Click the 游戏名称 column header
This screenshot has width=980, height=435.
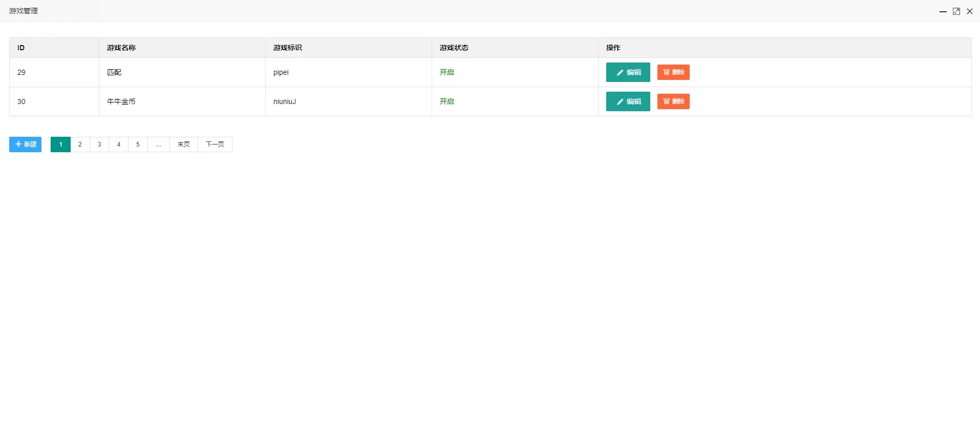point(121,48)
